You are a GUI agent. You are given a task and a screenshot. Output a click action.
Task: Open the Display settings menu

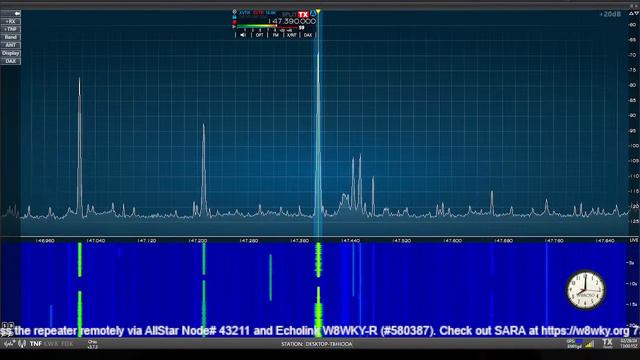click(11, 53)
